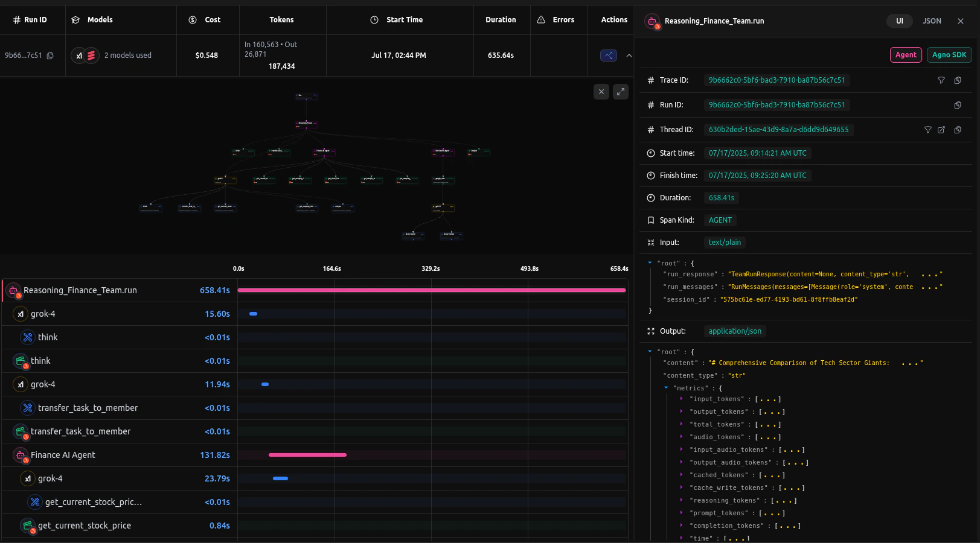Screen dimensions: 980x543
Task: Copy the Thread ID value
Action: [958, 130]
